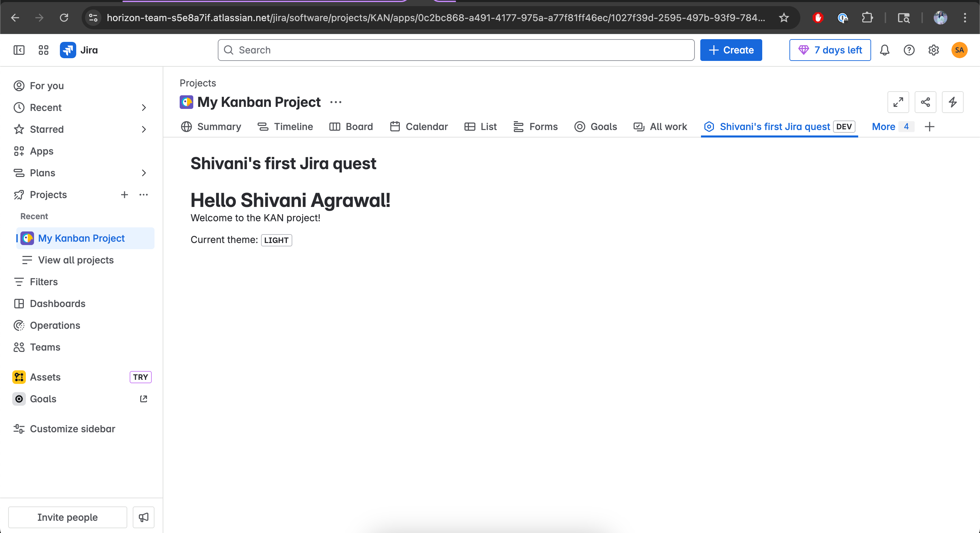Enter full screen with the expand arrows icon
980x533 pixels.
point(898,102)
